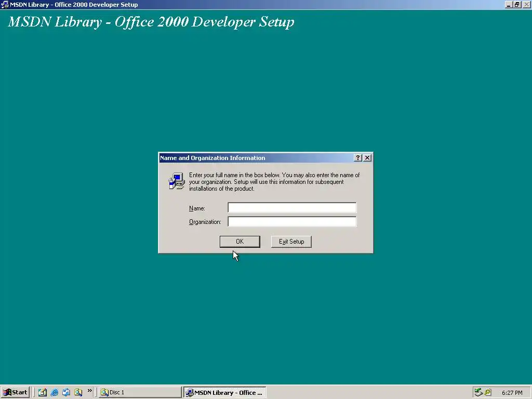The height and width of the screenshot is (399, 532).
Task: Click the 6:27 PM clock
Action: (x=512, y=393)
